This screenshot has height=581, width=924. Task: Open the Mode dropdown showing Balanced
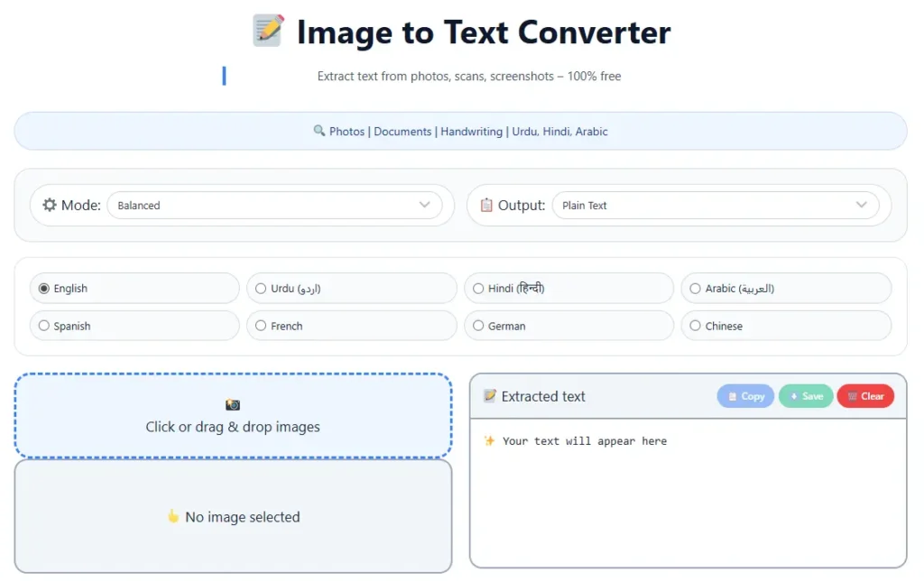[276, 205]
